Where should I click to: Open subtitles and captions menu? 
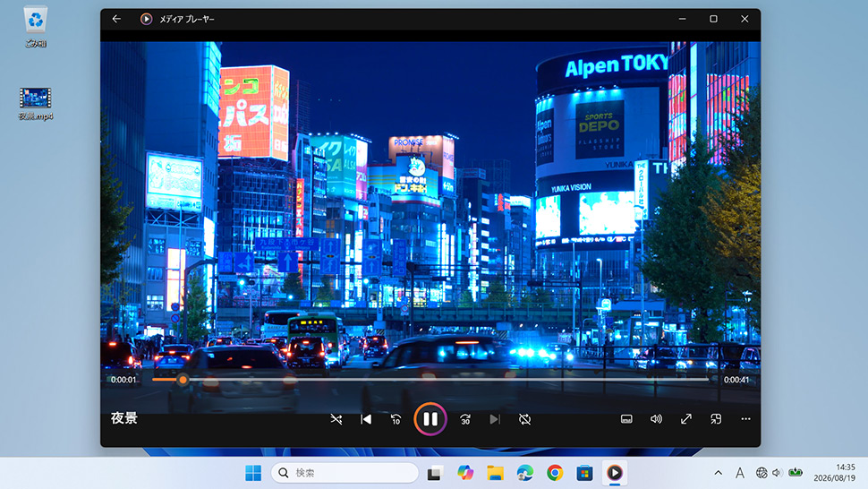(626, 419)
